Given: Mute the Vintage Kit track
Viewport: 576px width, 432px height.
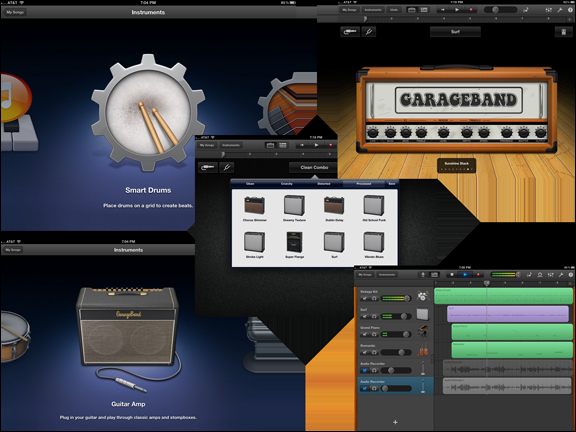Looking at the screenshot, I should (364, 298).
